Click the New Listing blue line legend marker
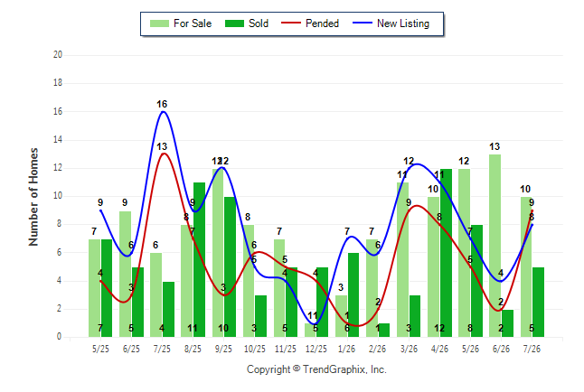 click(x=363, y=23)
